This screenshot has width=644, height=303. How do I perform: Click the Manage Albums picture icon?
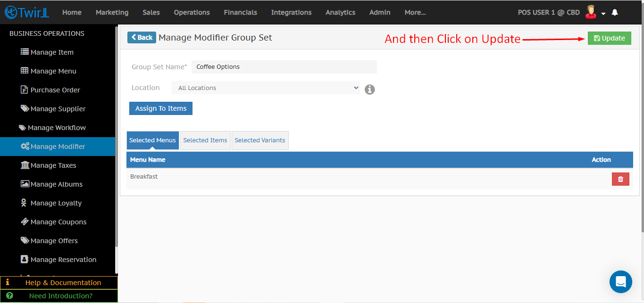pyautogui.click(x=25, y=184)
